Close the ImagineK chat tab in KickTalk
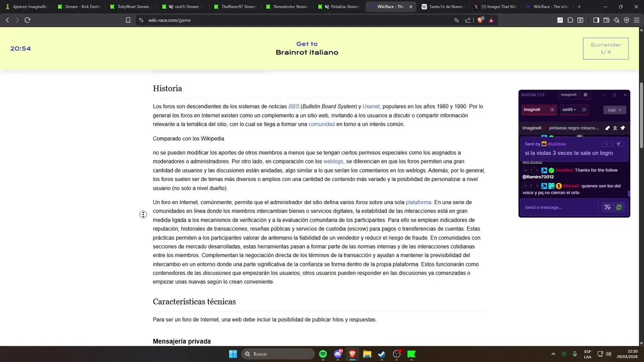 (552, 110)
